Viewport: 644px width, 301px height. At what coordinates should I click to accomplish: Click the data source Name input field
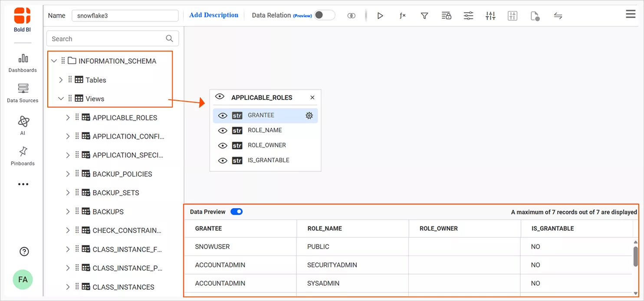pyautogui.click(x=125, y=16)
